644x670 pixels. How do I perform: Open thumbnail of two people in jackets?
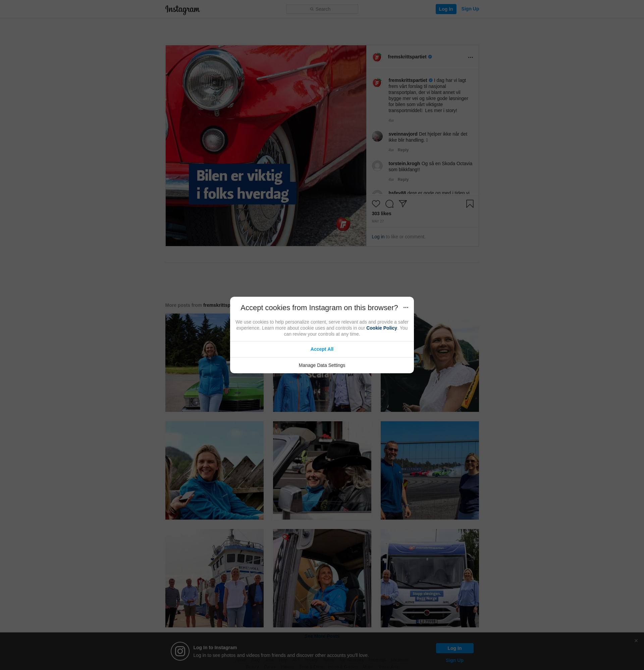click(x=322, y=392)
